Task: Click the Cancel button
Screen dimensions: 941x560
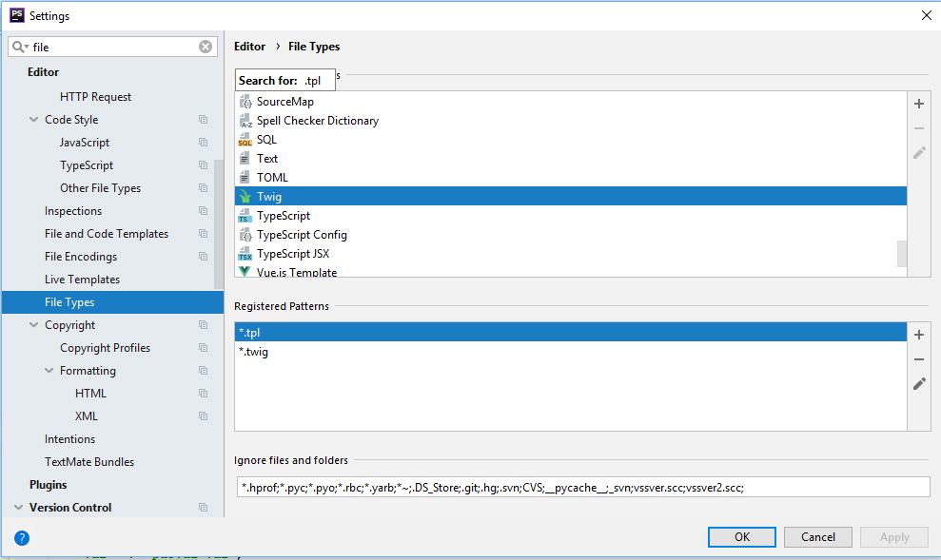Action: pos(817,537)
